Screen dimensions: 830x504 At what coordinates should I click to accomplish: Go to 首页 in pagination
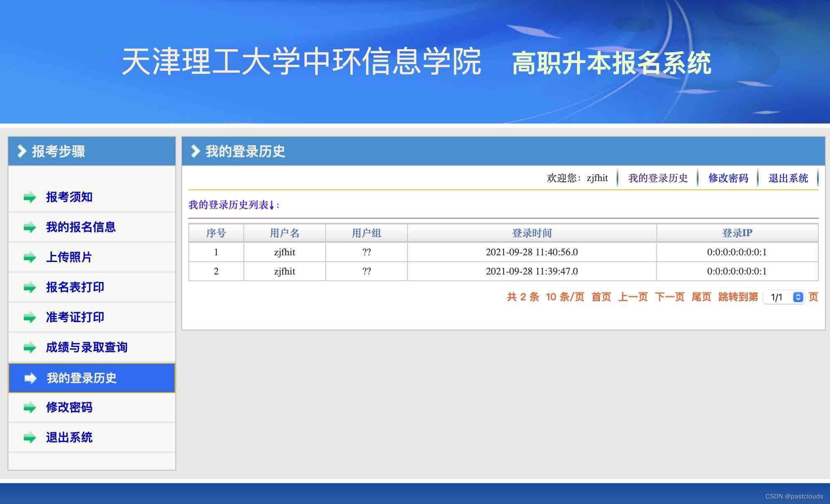point(601,297)
